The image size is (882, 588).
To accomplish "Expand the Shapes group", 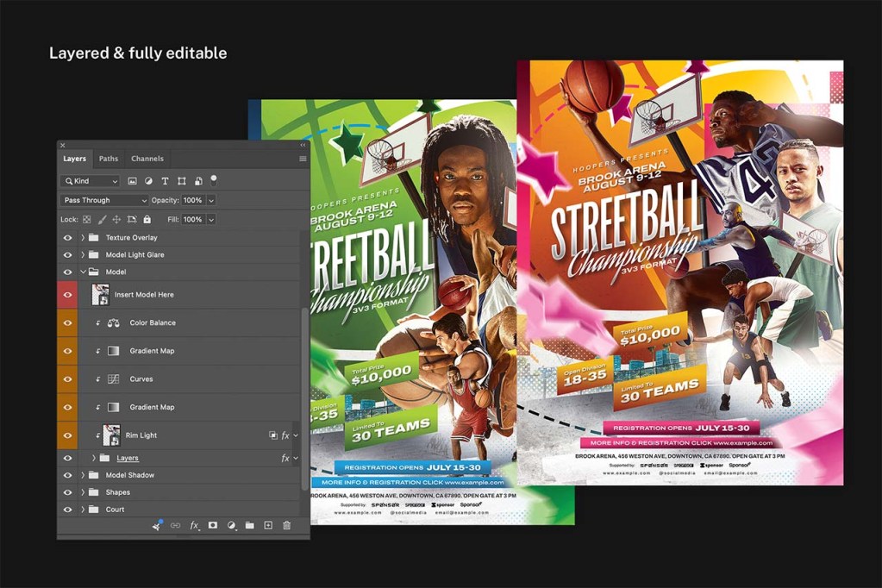I will (x=83, y=492).
